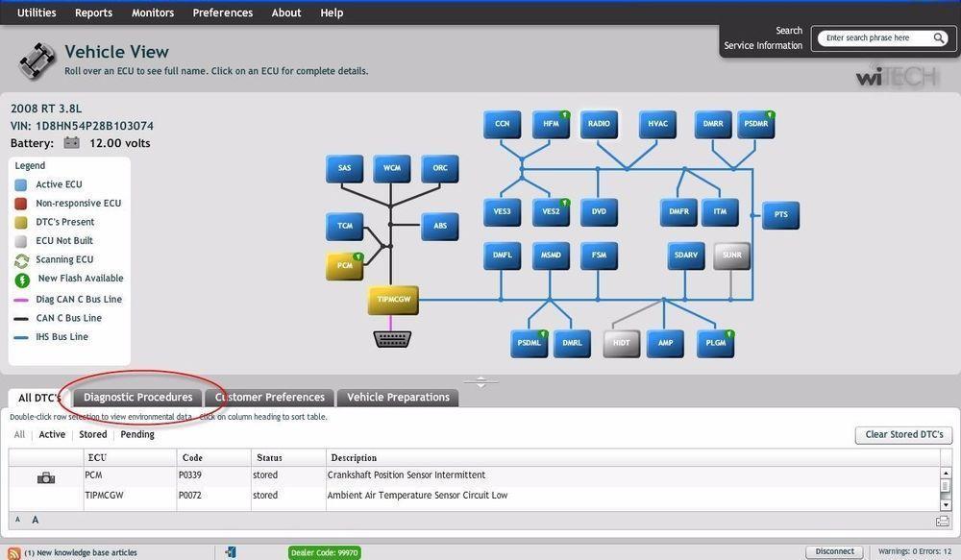The width and height of the screenshot is (961, 560).
Task: Open the CCN module node
Action: click(x=502, y=124)
